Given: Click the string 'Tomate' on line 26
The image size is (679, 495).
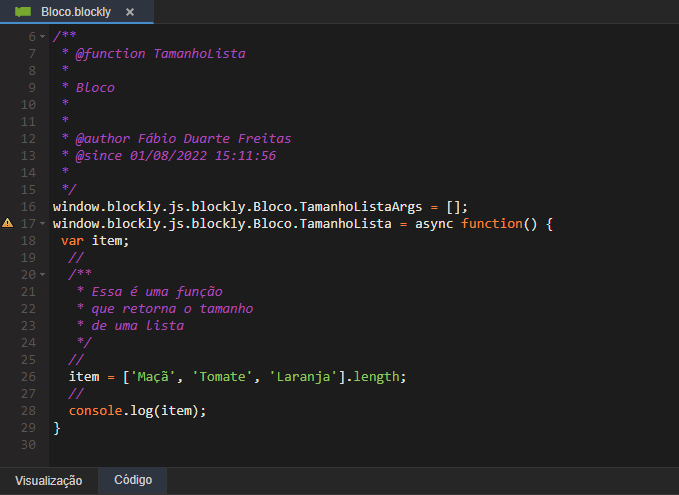Looking at the screenshot, I should 222,377.
